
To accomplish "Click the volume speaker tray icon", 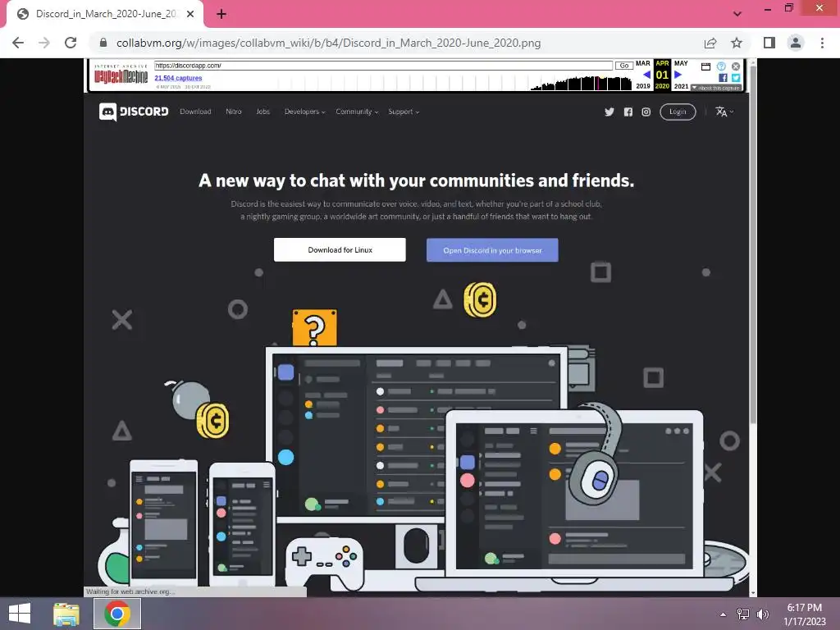I will [x=763, y=614].
